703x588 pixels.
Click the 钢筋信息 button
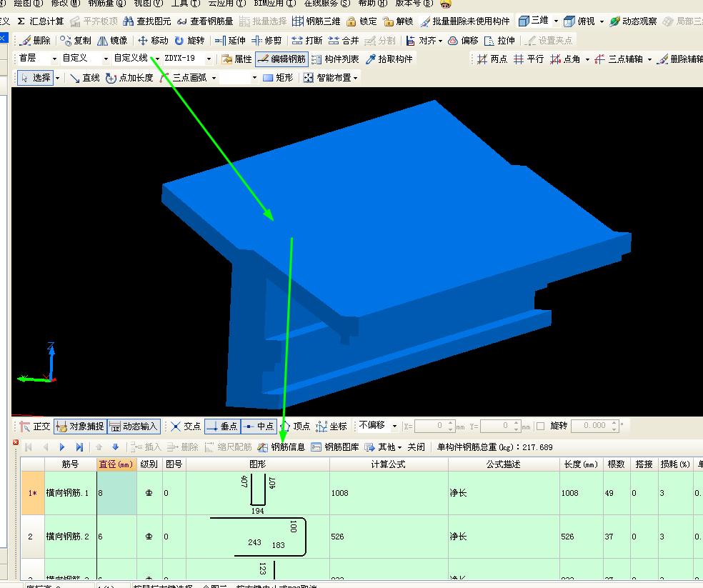coord(281,447)
